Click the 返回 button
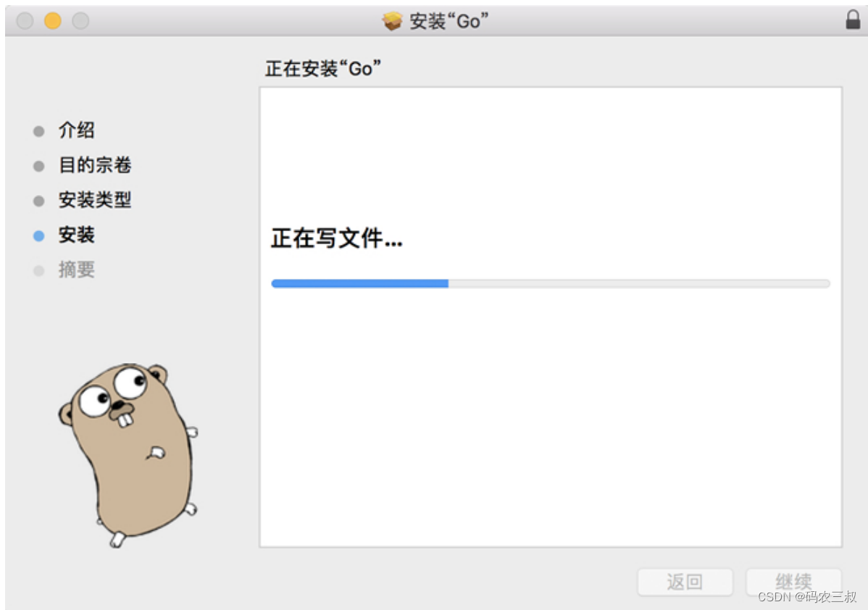868x610 pixels. (685, 582)
